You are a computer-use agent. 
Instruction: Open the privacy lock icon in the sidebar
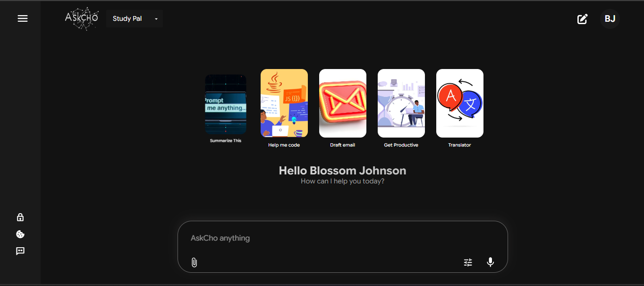click(20, 217)
